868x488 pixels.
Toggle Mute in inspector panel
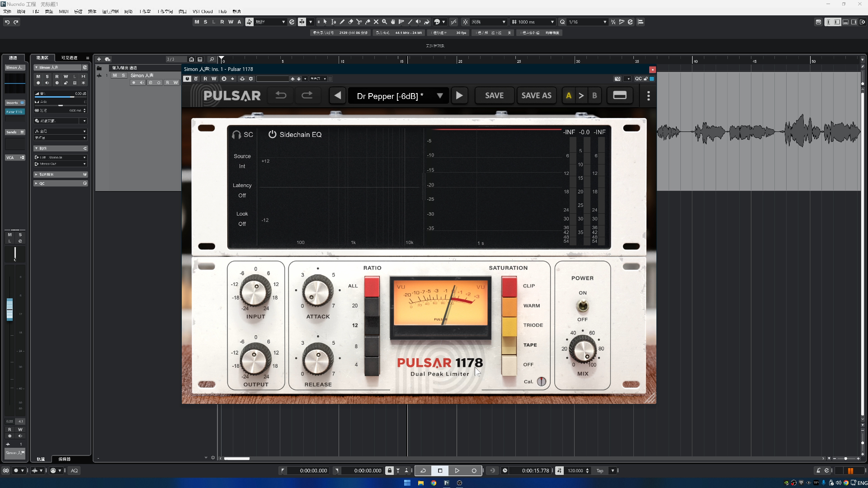38,76
